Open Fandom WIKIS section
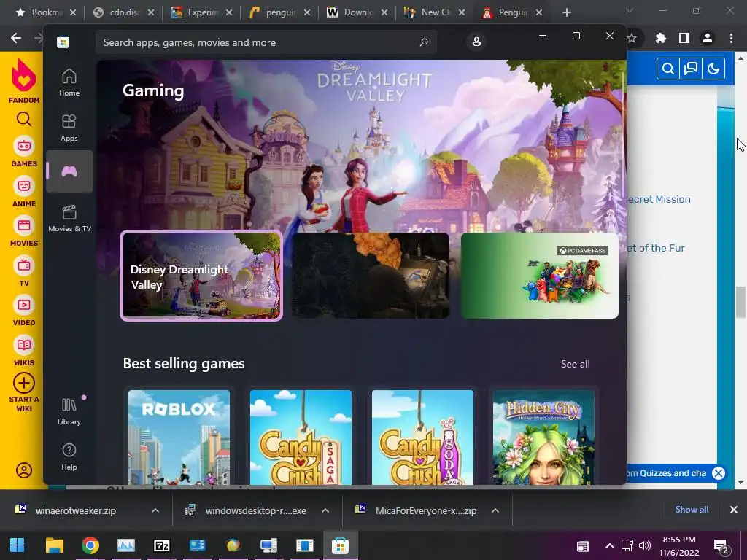 (x=24, y=351)
